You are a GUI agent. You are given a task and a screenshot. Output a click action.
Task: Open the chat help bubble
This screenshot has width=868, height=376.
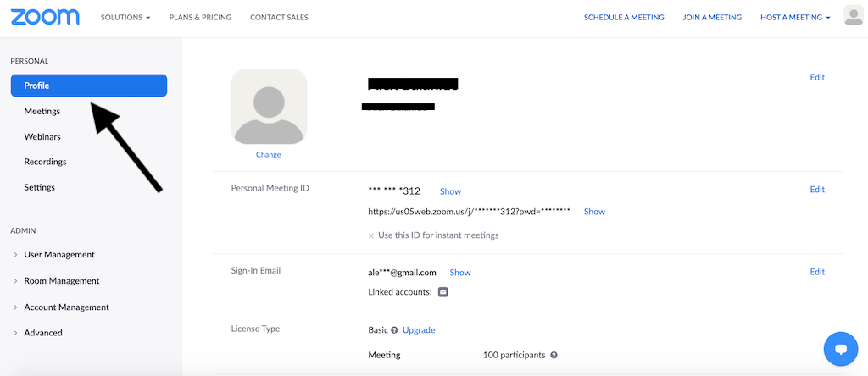pyautogui.click(x=841, y=349)
